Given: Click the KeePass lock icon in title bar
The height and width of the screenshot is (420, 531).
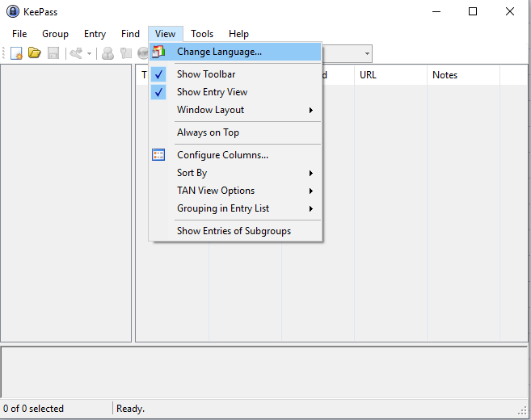Looking at the screenshot, I should point(13,11).
